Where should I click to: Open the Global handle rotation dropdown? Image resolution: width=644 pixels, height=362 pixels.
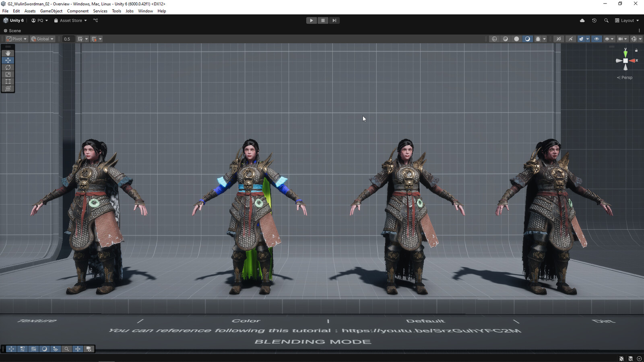tap(42, 39)
